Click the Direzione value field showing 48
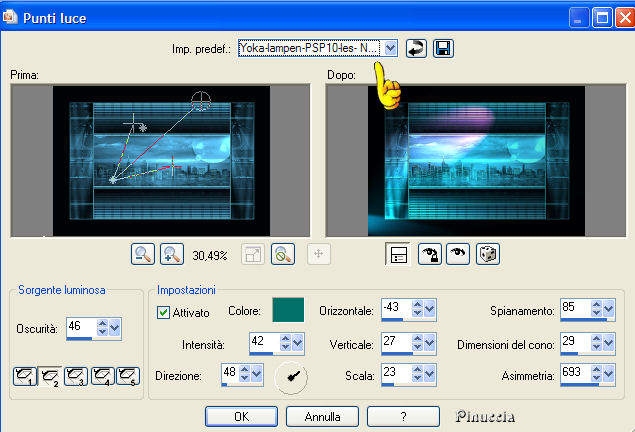The image size is (635, 432). pyautogui.click(x=229, y=373)
